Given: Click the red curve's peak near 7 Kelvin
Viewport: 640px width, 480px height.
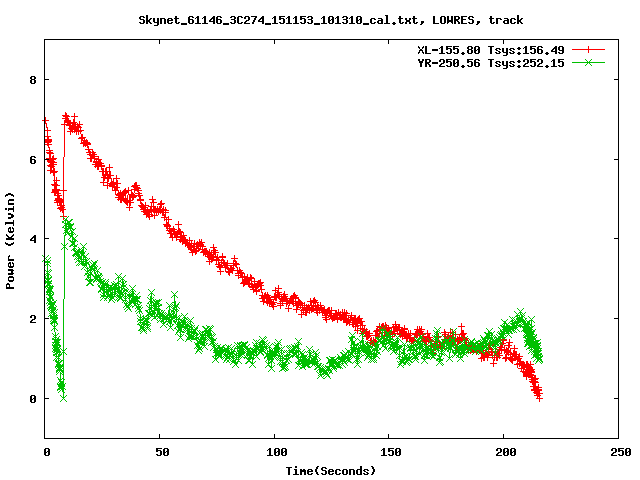Looking at the screenshot, I should (x=66, y=118).
